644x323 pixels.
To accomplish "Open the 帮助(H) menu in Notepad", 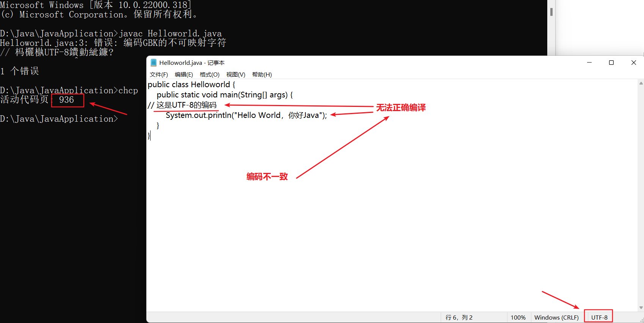I will [x=262, y=75].
